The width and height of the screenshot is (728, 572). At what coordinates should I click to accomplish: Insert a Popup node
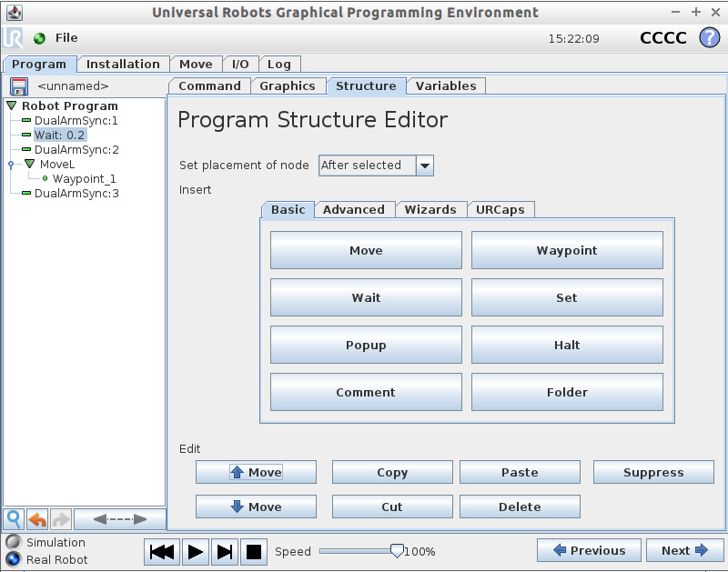pos(366,345)
